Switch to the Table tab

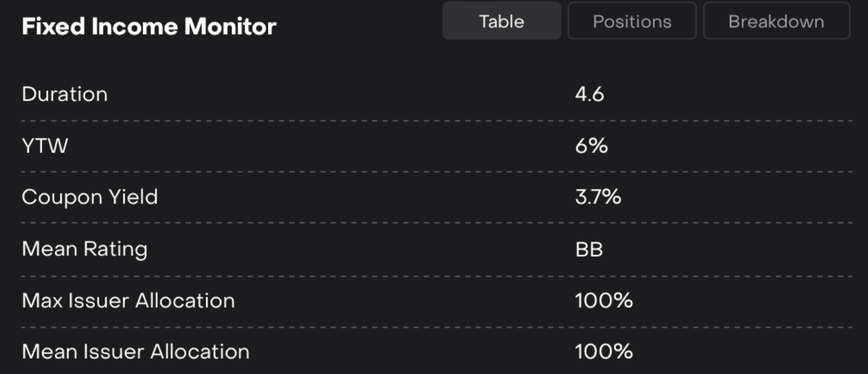[502, 21]
